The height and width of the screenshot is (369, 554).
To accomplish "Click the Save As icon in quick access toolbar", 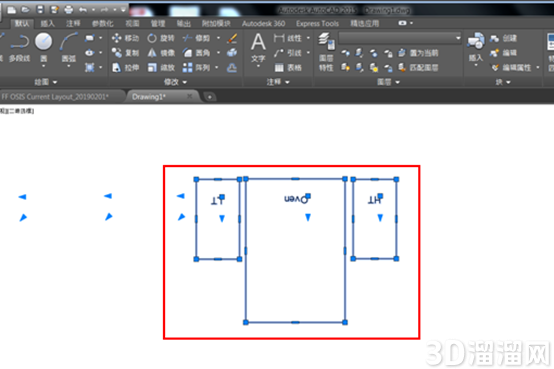I will [54, 10].
